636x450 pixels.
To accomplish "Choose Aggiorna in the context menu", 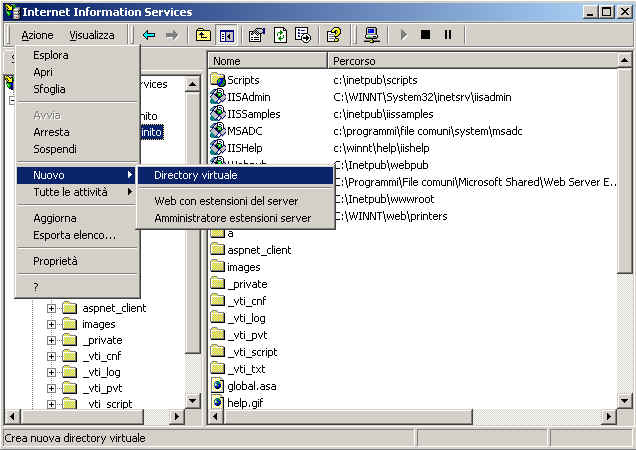I will click(x=76, y=218).
